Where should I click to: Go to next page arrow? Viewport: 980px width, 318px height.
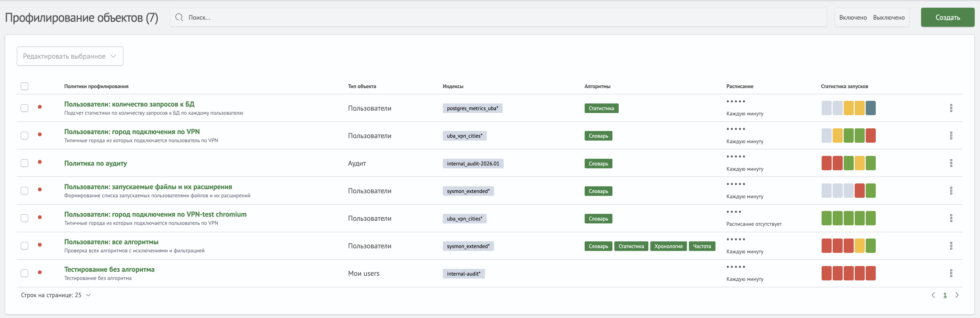(957, 295)
